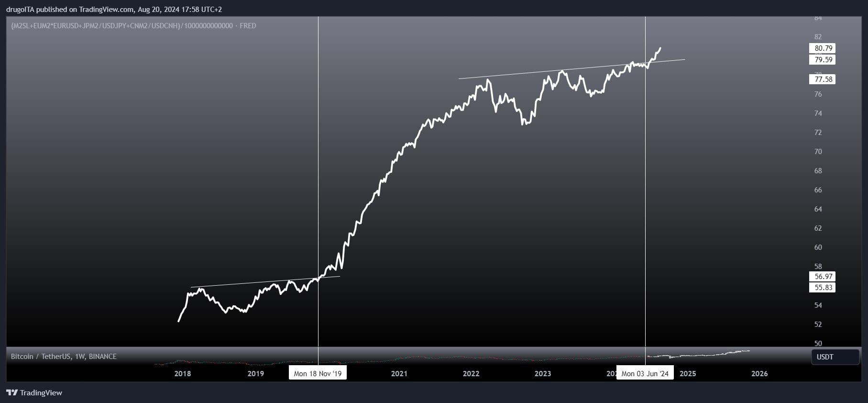Image resolution: width=868 pixels, height=403 pixels.
Task: Click the 2025 time axis label
Action: click(688, 374)
